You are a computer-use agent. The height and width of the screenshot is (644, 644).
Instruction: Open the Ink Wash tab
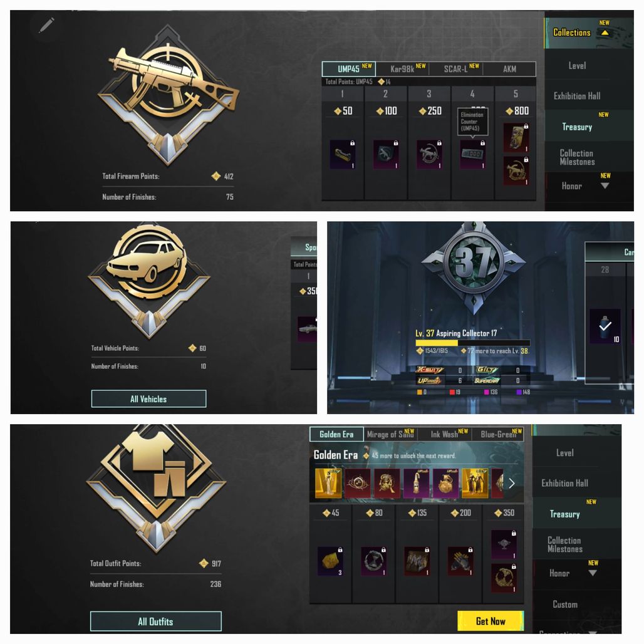(444, 434)
